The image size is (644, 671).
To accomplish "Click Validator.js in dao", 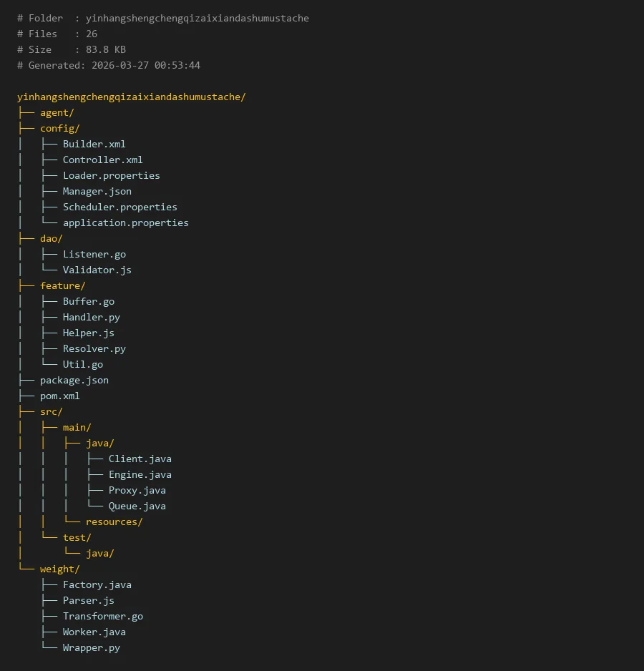I will 97,270.
